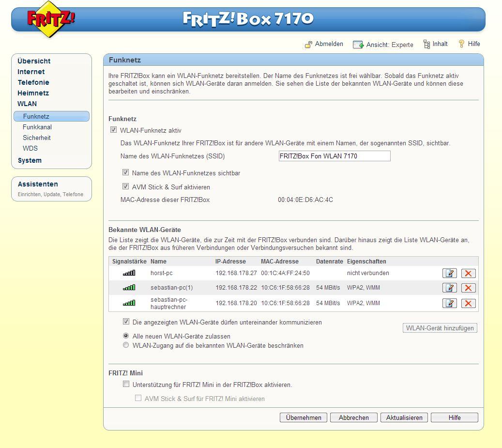Open the WLAN menu
Viewport: 502px width, 448px height.
(x=27, y=104)
